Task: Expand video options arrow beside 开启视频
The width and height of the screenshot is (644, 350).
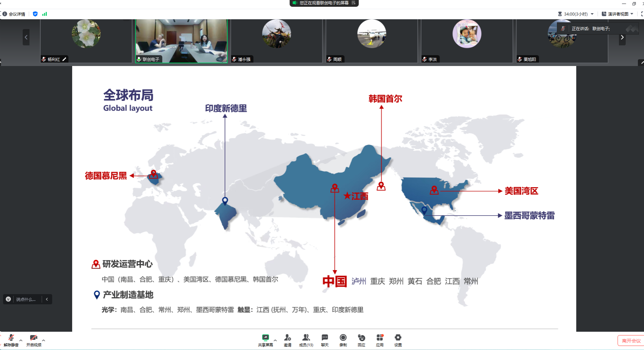Action: click(43, 340)
